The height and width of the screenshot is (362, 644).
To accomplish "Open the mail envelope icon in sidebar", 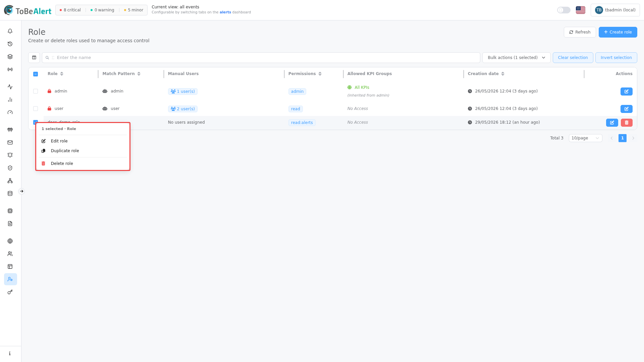I will pos(10,142).
